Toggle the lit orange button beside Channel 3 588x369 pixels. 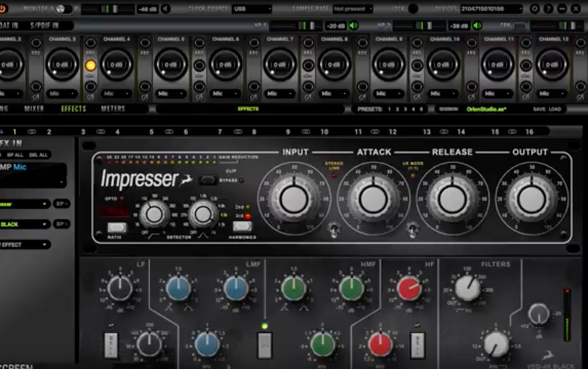pyautogui.click(x=91, y=65)
